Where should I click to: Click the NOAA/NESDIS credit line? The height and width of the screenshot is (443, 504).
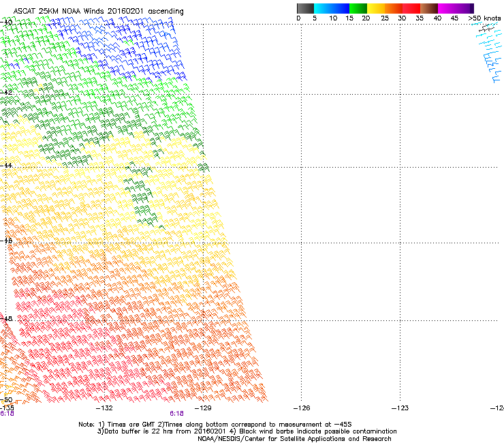pyautogui.click(x=294, y=439)
